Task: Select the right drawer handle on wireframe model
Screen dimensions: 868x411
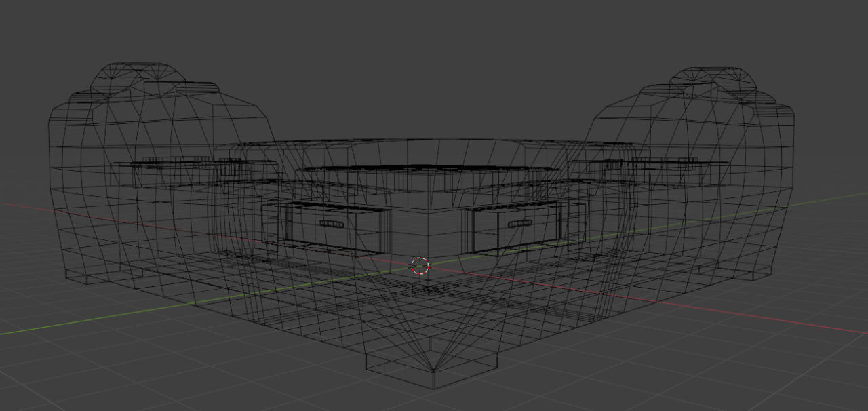Action: (519, 224)
